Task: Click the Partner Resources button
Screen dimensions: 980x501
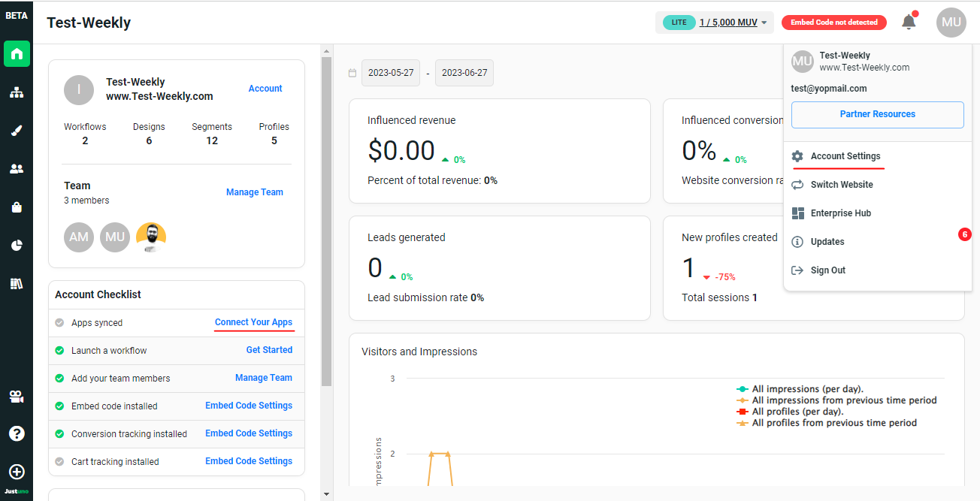Action: 877,115
